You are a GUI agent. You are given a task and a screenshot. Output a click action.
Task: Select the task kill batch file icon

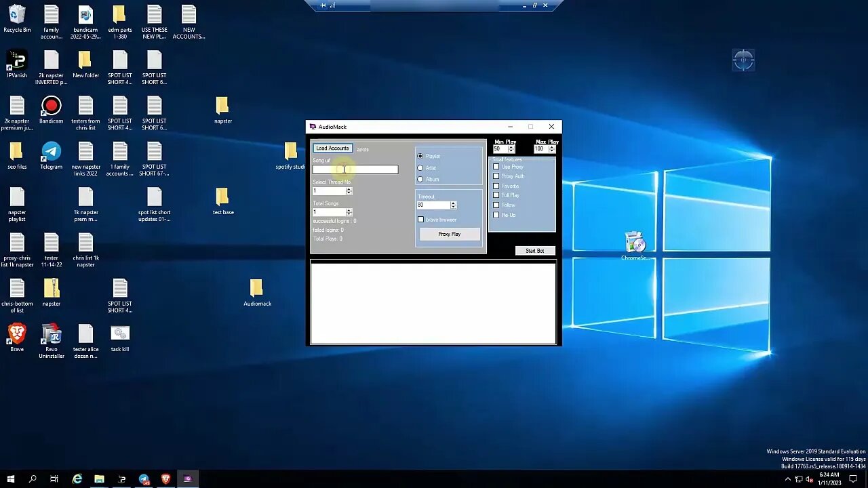[120, 338]
